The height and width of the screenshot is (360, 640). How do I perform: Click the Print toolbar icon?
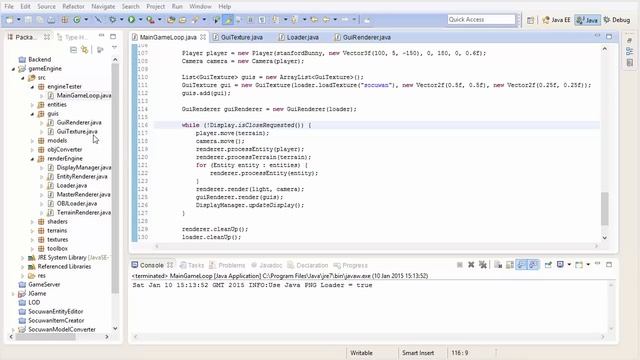pyautogui.click(x=51, y=20)
